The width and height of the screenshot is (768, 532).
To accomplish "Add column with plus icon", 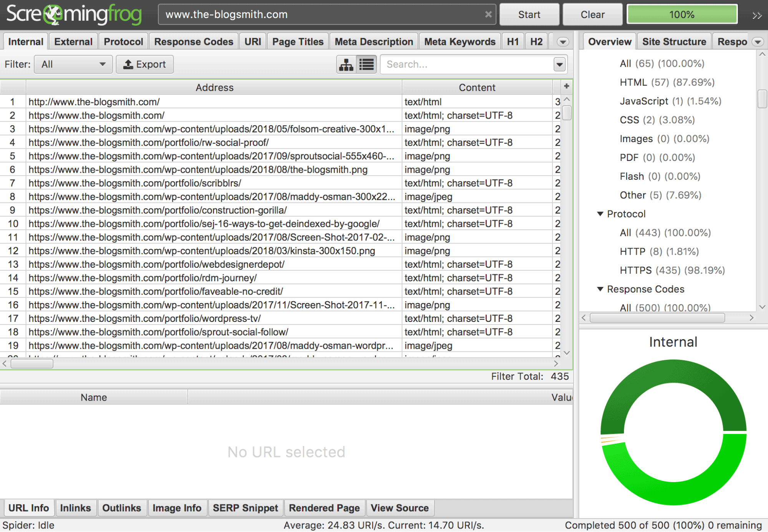I will click(x=566, y=86).
